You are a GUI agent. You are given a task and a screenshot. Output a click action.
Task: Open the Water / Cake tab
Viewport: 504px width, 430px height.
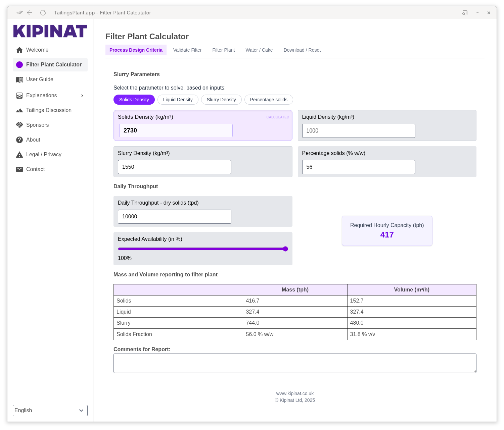[259, 50]
